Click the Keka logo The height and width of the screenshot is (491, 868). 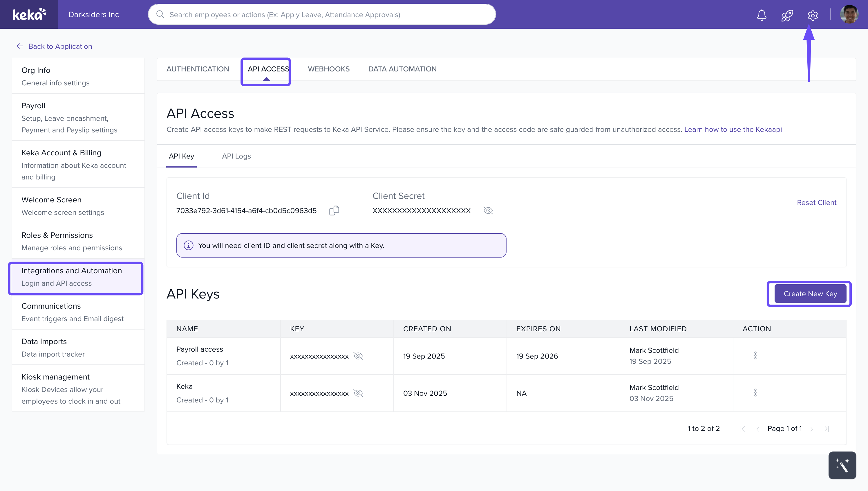pyautogui.click(x=29, y=14)
